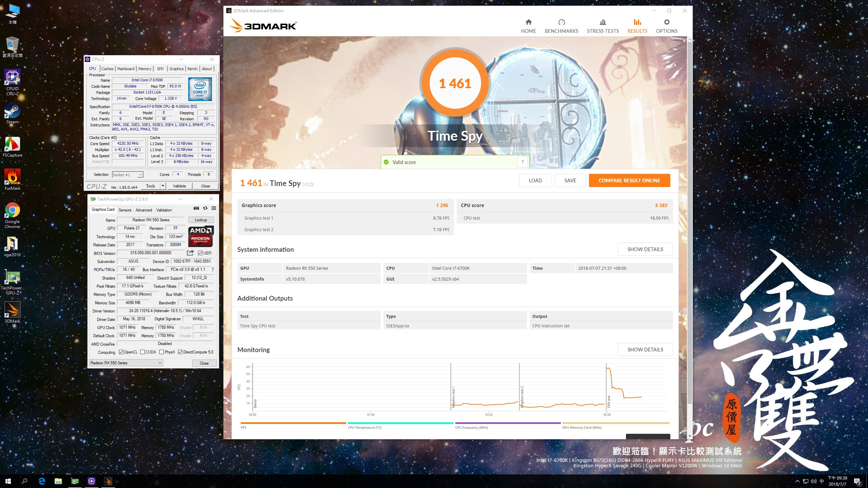Open the FurMark desktop shortcut

click(13, 180)
